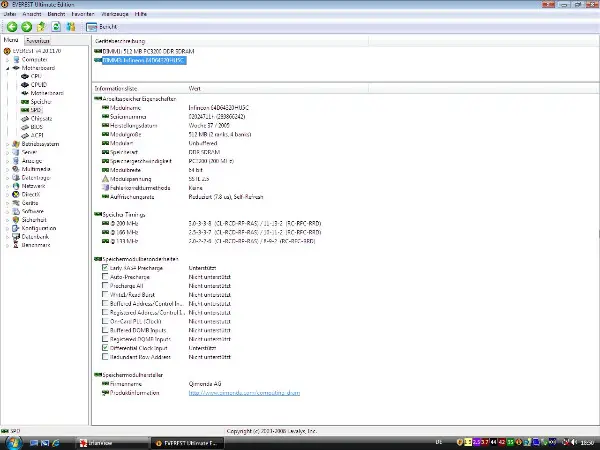600x450 pixels.
Task: Click the Windows Start button
Action: point(12,441)
